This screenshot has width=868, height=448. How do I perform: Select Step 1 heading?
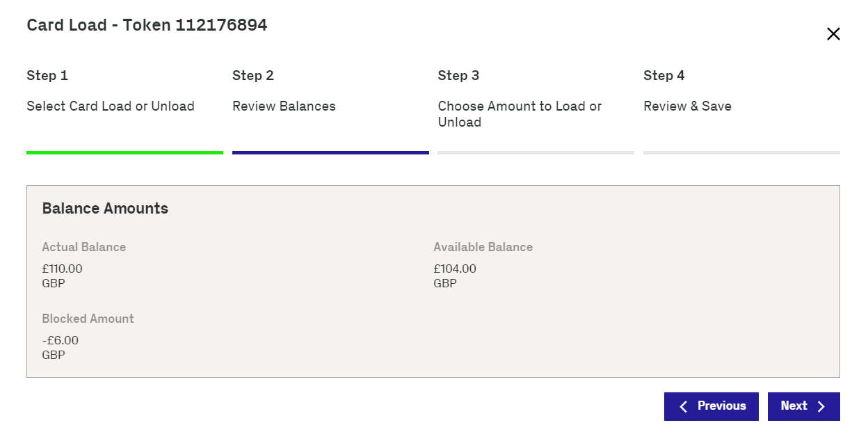(47, 76)
